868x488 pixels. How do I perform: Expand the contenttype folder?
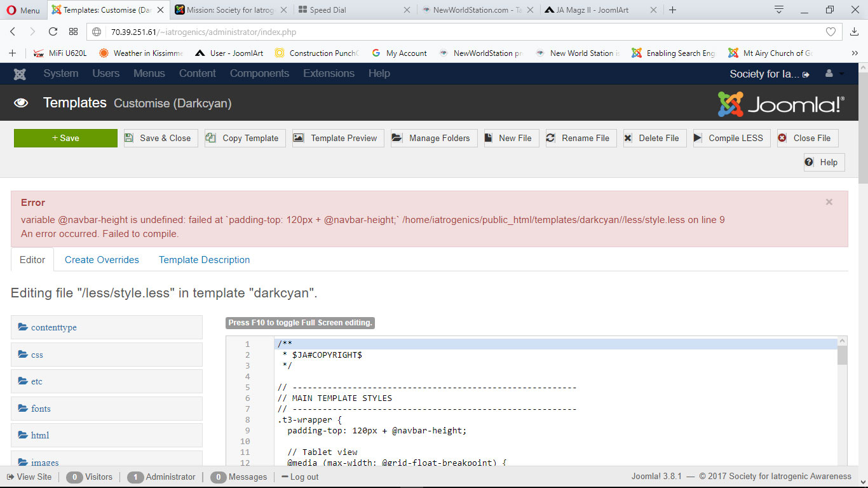(53, 327)
